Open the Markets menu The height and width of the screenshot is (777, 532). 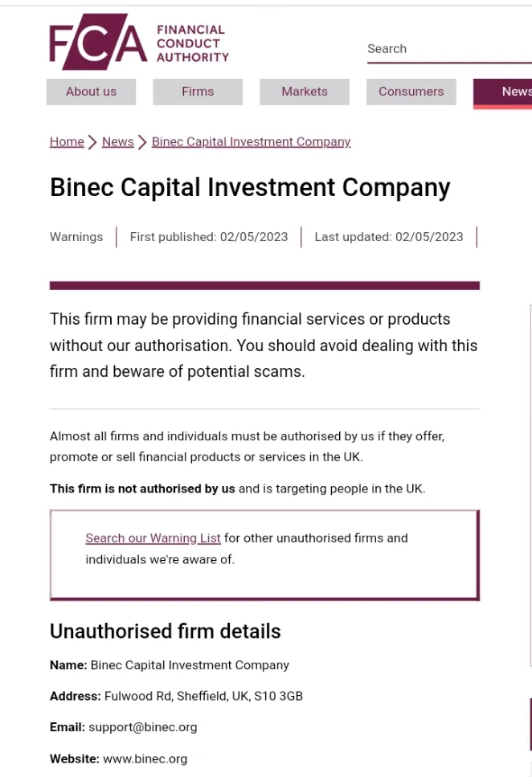[x=305, y=92]
